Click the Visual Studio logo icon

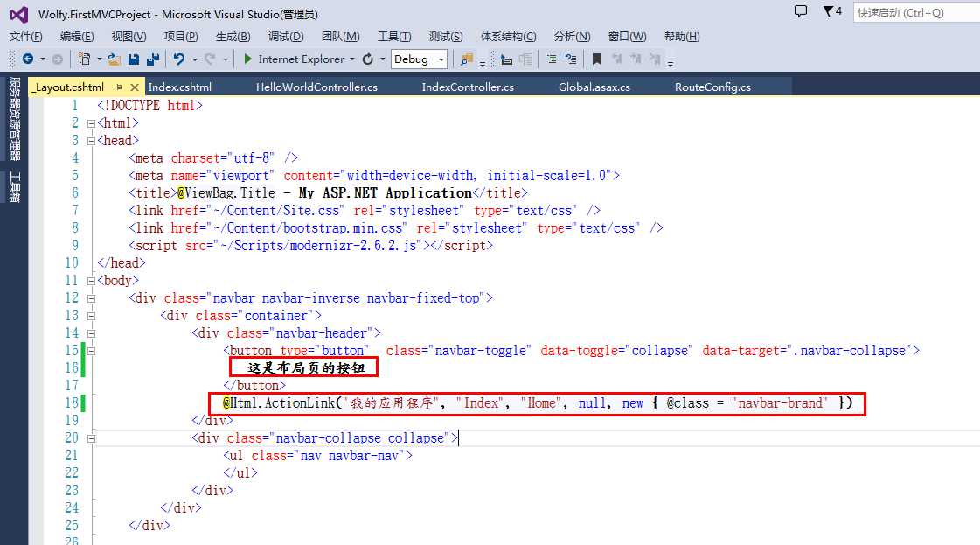(x=18, y=14)
